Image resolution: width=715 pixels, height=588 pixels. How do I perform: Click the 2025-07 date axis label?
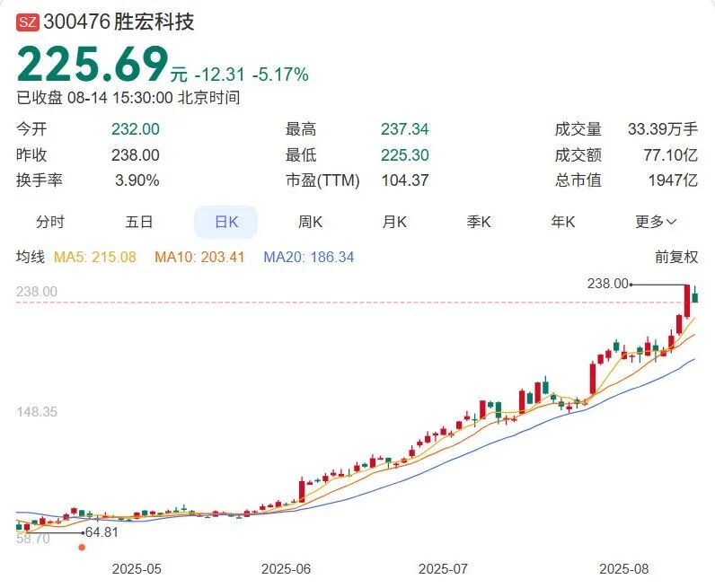coord(443,569)
